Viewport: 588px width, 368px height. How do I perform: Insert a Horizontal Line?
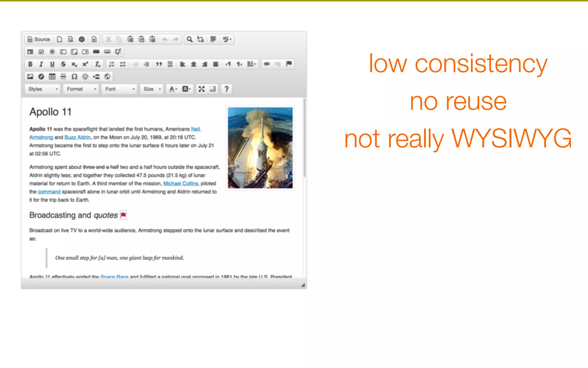[x=63, y=76]
